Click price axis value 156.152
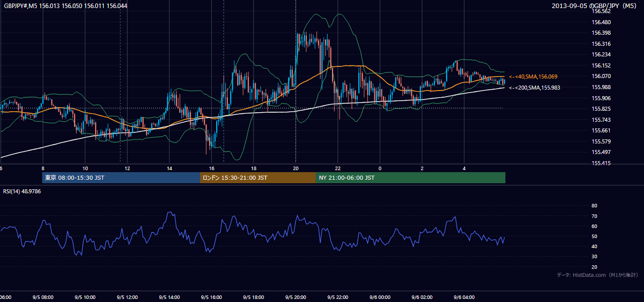 pyautogui.click(x=601, y=65)
